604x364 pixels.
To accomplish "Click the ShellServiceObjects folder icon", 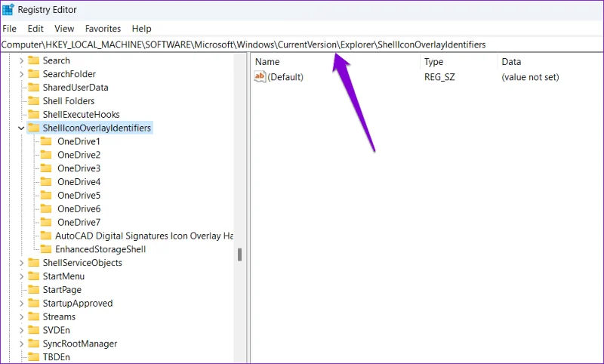I will pyautogui.click(x=33, y=263).
